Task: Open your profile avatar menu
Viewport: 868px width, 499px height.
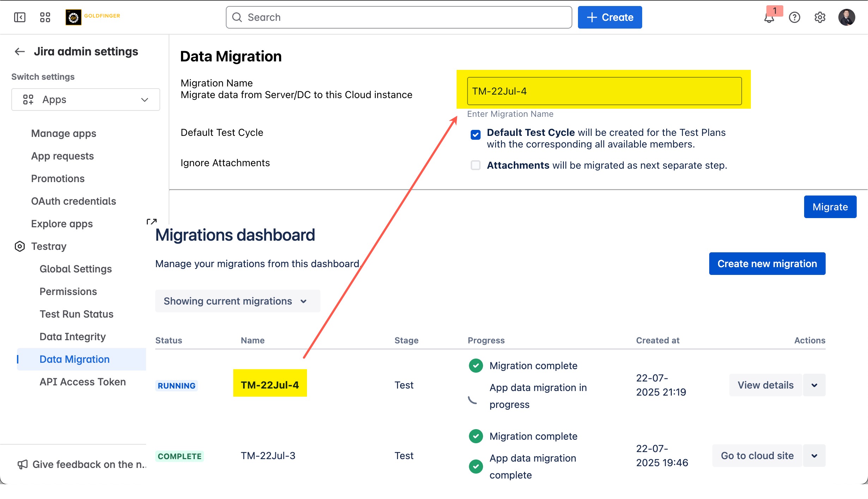Action: coord(847,17)
